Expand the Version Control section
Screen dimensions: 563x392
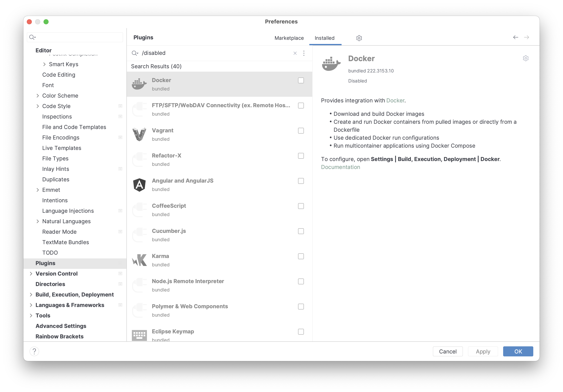click(x=31, y=273)
